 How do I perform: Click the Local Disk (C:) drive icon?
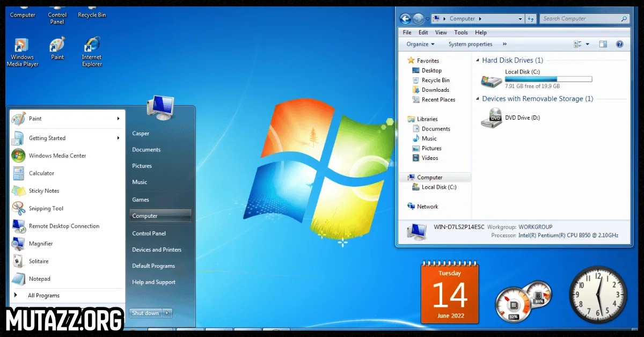click(x=491, y=81)
